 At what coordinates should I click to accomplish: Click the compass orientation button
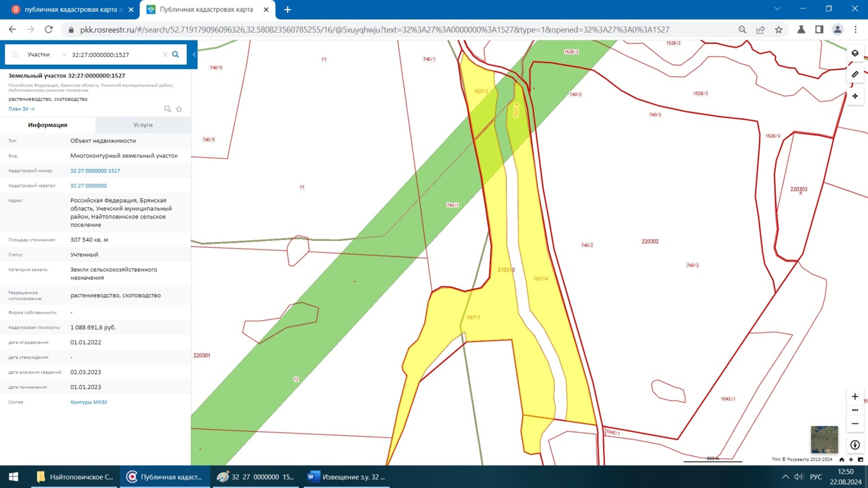855,445
